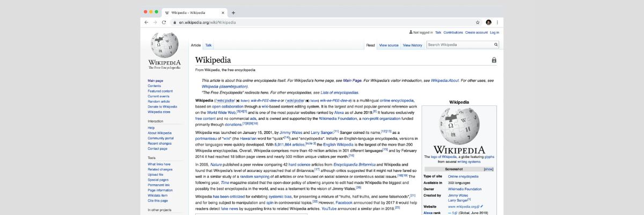Screen dimensions: 644x215
Task: Click Related changes under Tools
Action: [x=160, y=169]
